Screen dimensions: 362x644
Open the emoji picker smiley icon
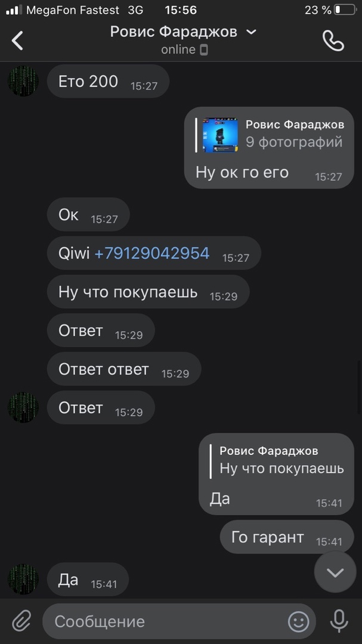tap(298, 621)
